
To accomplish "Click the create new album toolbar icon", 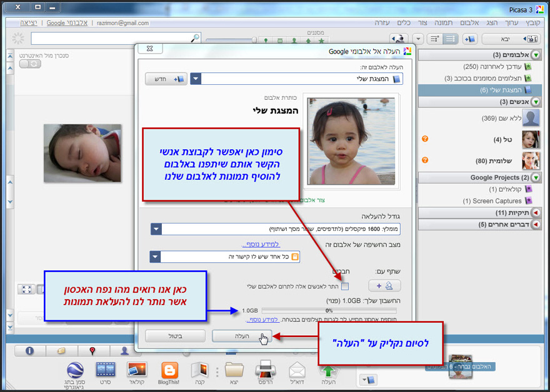I will click(x=470, y=39).
